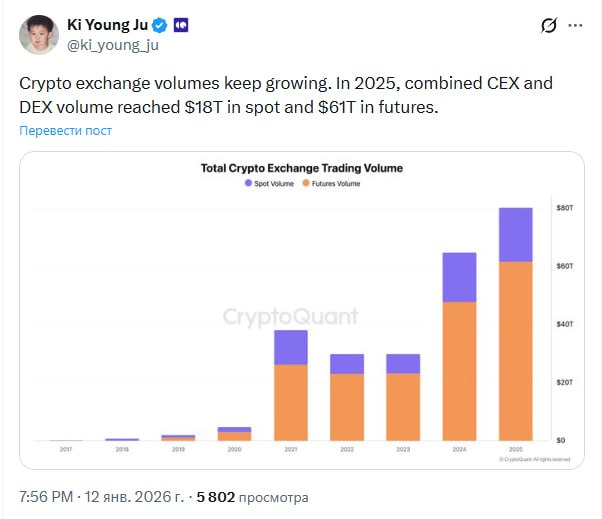Click the "5 802 просмотра" view count
Image resolution: width=602 pixels, height=519 pixels.
(253, 497)
